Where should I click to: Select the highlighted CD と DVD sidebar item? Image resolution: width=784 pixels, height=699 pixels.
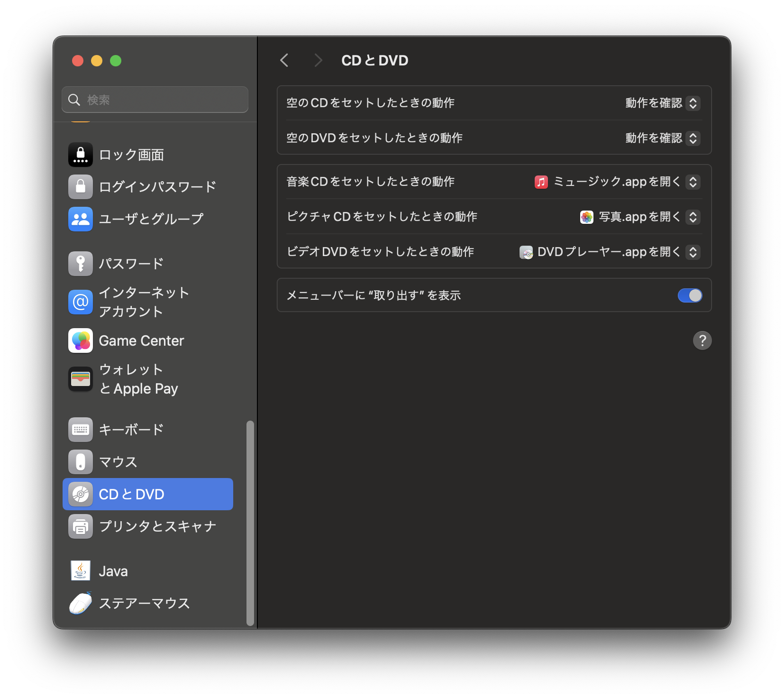148,494
